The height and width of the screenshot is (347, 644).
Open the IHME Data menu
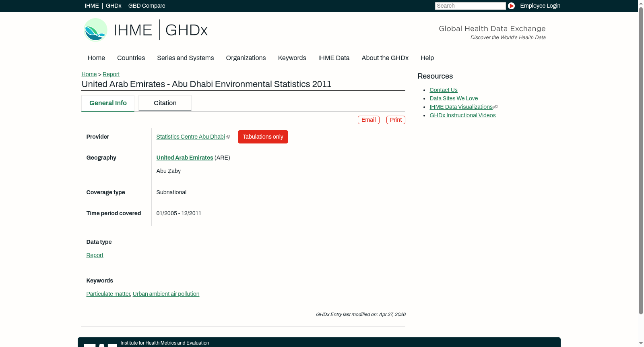(334, 58)
